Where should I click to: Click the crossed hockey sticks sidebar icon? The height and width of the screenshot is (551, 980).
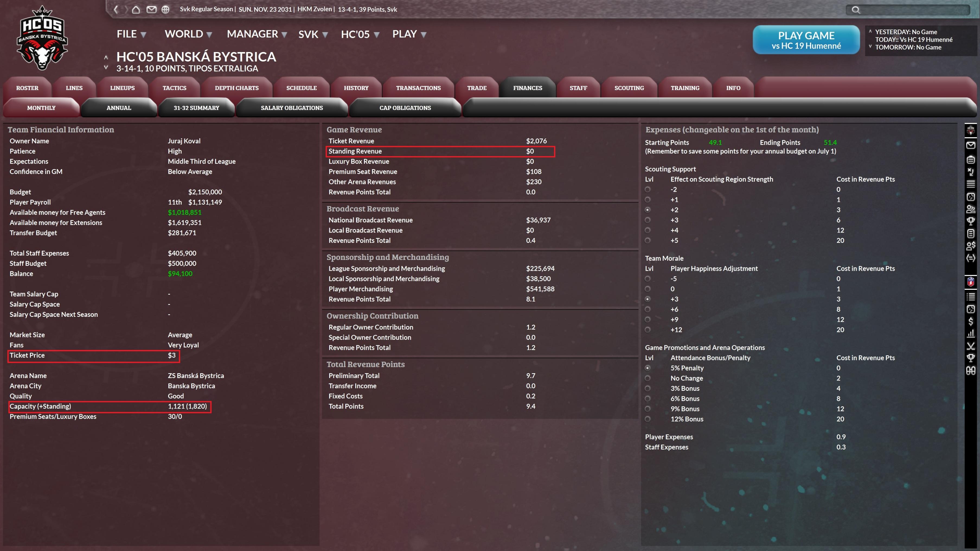pos(971,346)
